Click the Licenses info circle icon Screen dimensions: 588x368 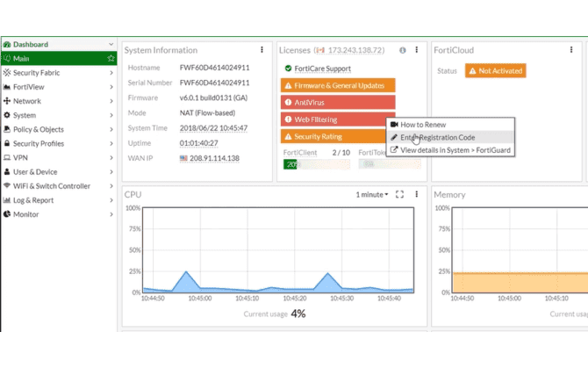(402, 50)
